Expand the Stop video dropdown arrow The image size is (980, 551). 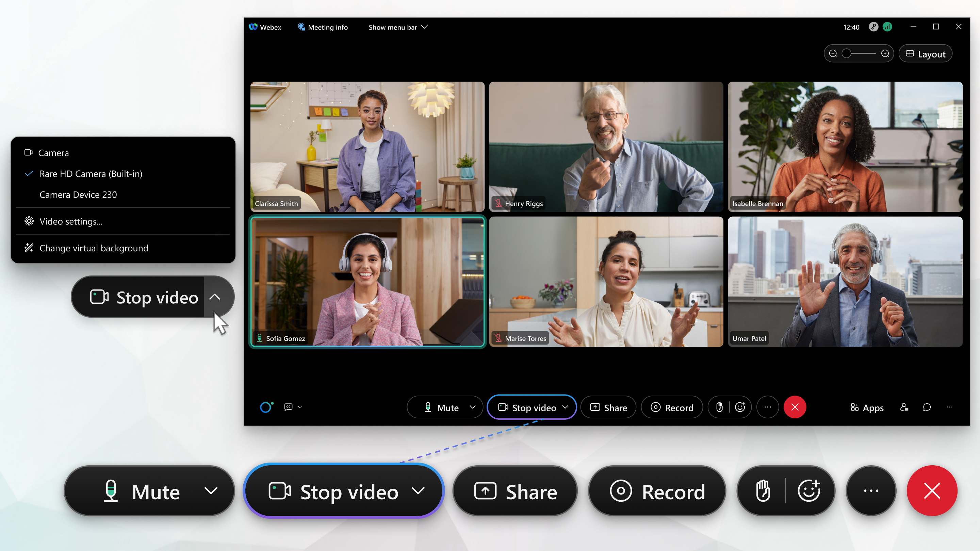[566, 407]
